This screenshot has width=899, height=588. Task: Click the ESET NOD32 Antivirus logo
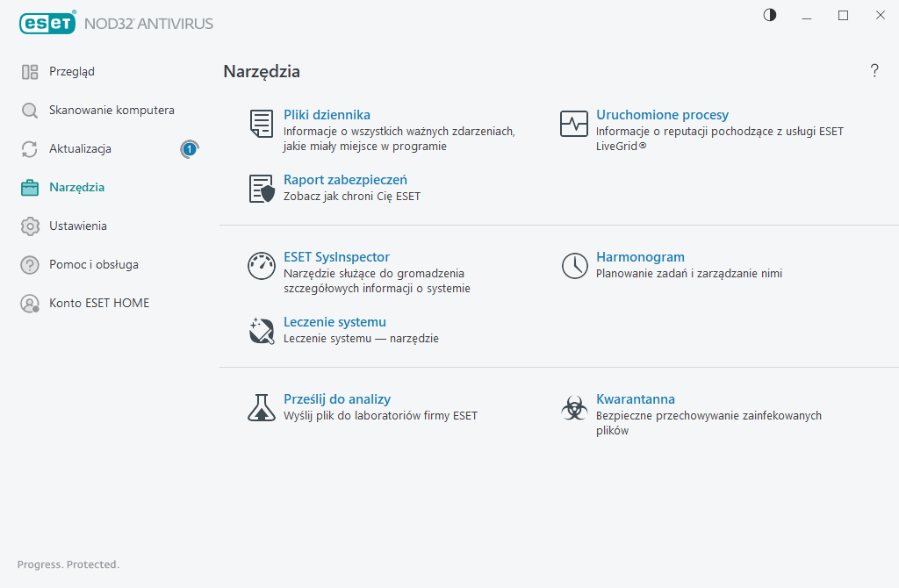click(x=116, y=23)
